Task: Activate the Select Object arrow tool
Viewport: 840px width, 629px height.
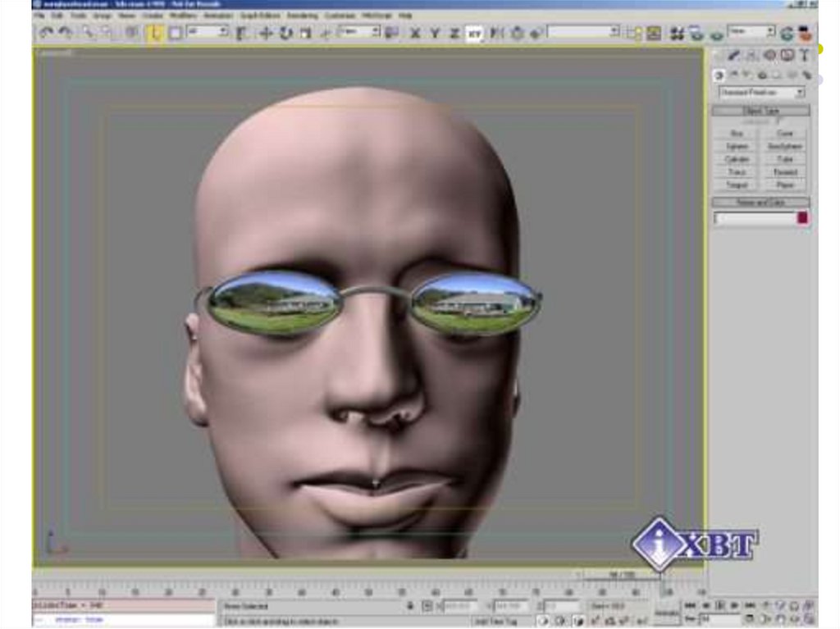Action: point(155,33)
